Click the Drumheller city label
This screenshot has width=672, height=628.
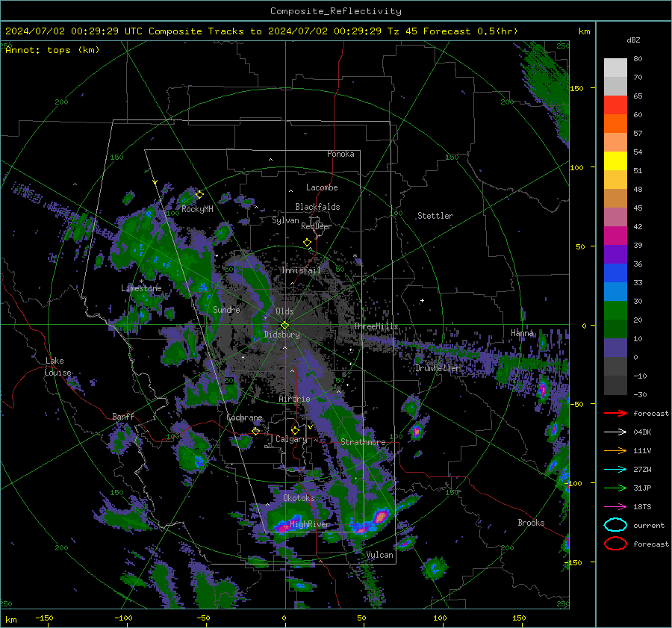437,368
